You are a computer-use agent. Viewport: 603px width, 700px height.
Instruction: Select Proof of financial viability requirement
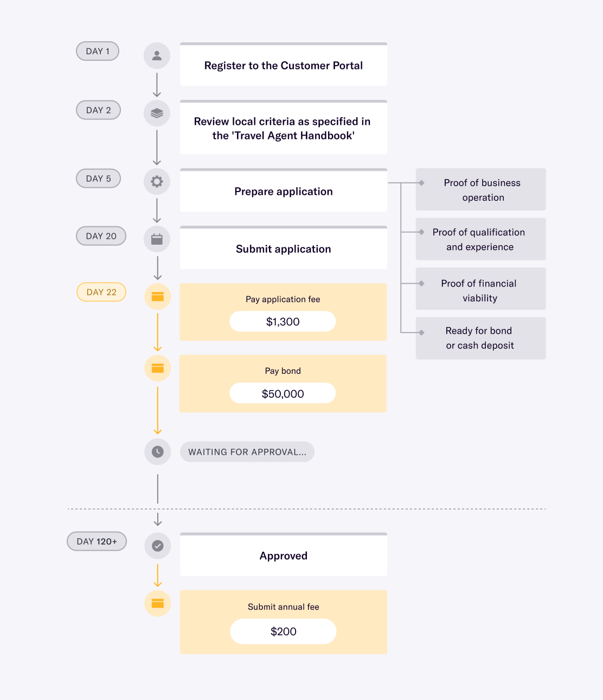[x=480, y=290]
